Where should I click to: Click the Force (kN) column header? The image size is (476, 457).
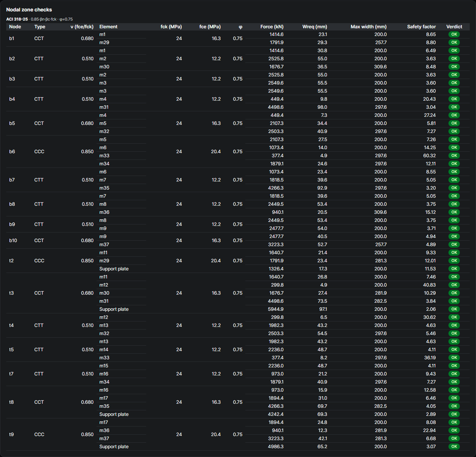(x=272, y=27)
